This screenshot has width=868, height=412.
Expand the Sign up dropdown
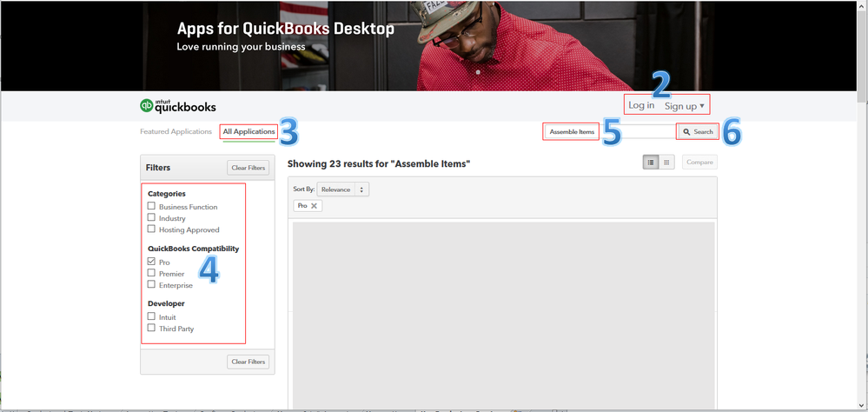pyautogui.click(x=685, y=106)
